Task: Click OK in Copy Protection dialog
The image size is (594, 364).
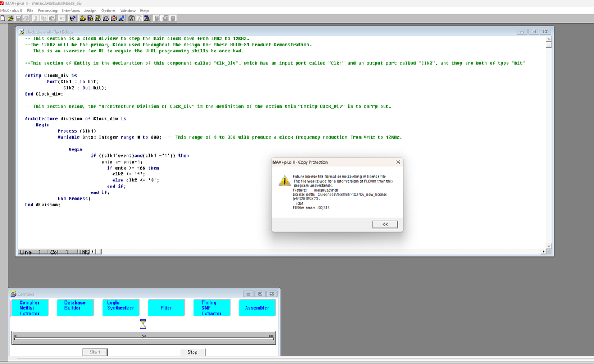Action: pyautogui.click(x=385, y=225)
